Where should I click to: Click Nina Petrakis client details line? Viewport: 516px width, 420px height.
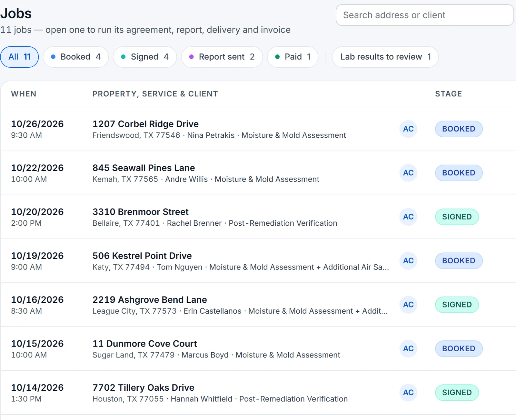click(x=219, y=135)
